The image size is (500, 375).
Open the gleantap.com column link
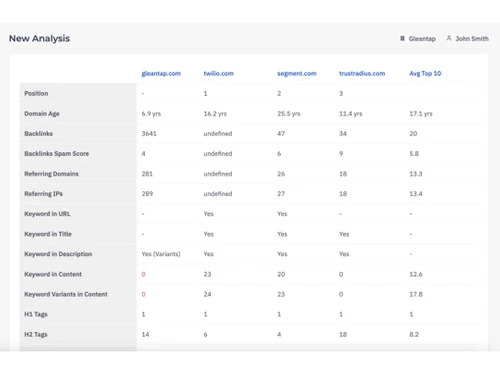pyautogui.click(x=161, y=74)
